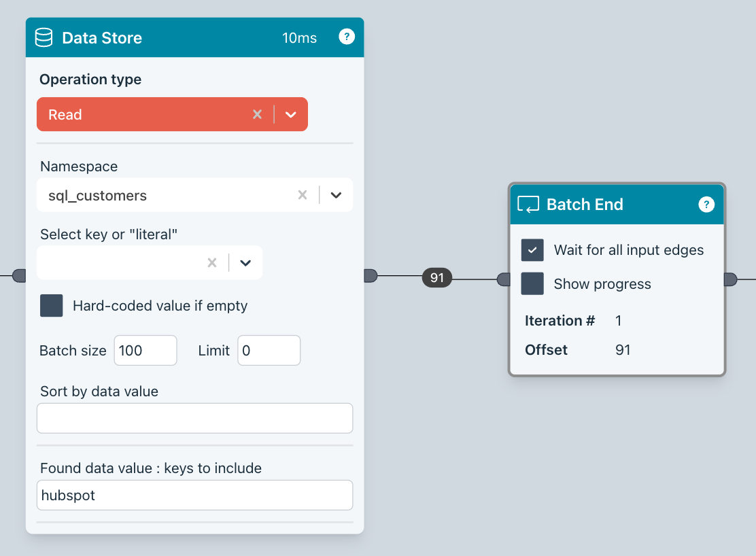Expand the Select key or literal dropdown
Viewport: 756px width, 556px height.
(x=245, y=263)
